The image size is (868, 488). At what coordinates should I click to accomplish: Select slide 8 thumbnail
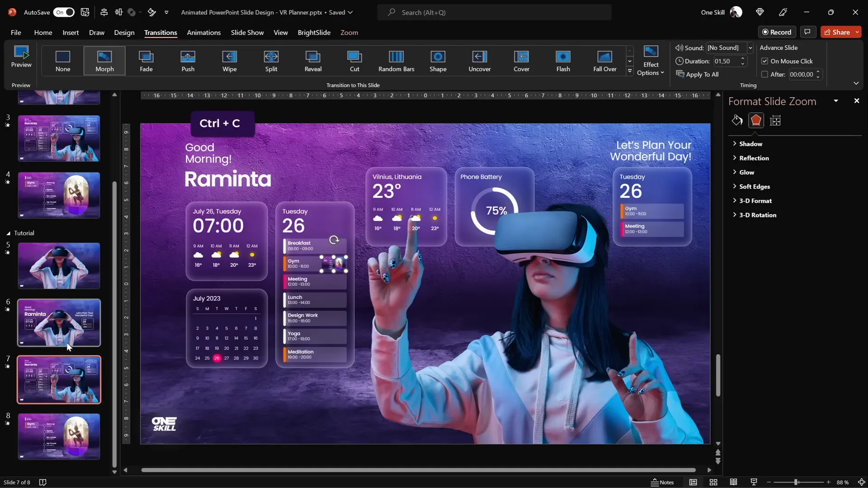(59, 436)
